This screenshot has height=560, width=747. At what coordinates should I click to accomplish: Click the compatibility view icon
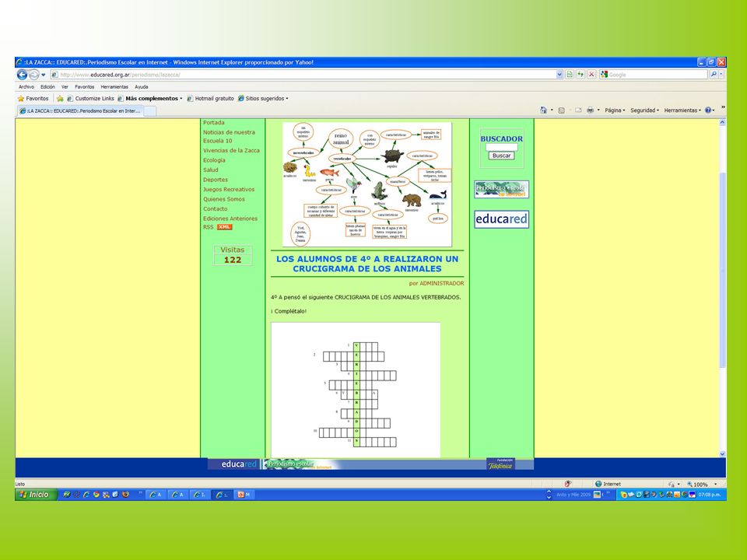pyautogui.click(x=570, y=75)
